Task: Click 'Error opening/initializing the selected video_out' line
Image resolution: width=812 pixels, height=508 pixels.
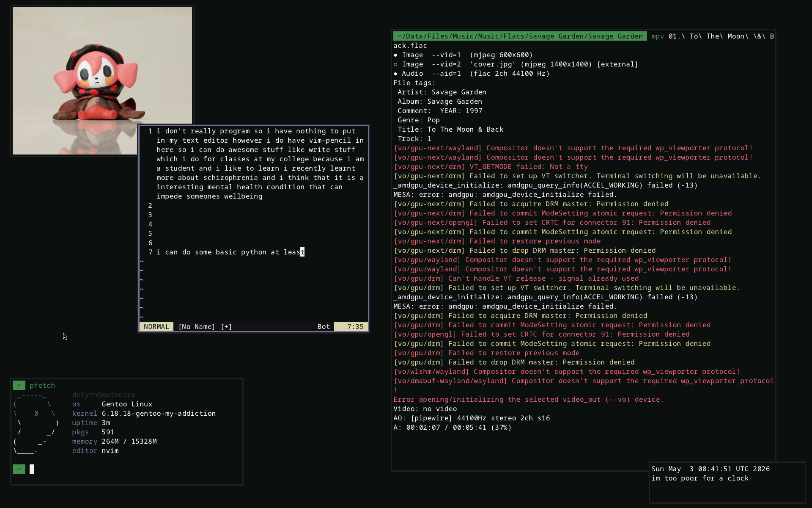Action: tap(529, 399)
